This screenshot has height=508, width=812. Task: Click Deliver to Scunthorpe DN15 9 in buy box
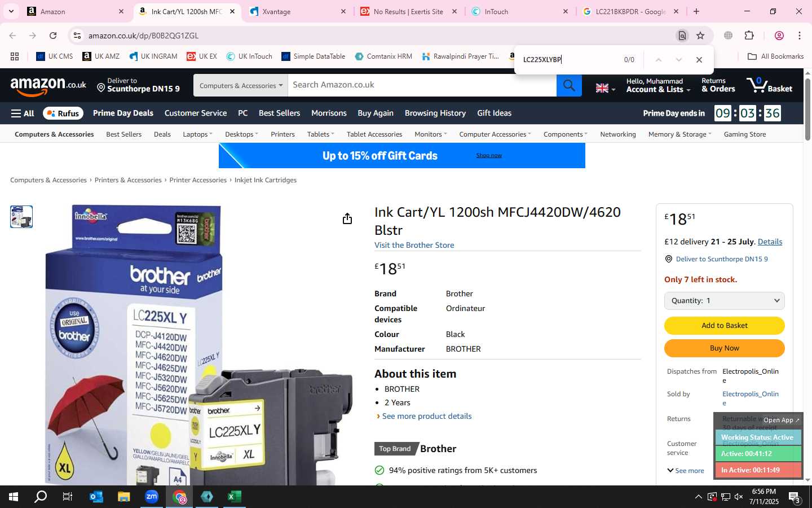(722, 259)
